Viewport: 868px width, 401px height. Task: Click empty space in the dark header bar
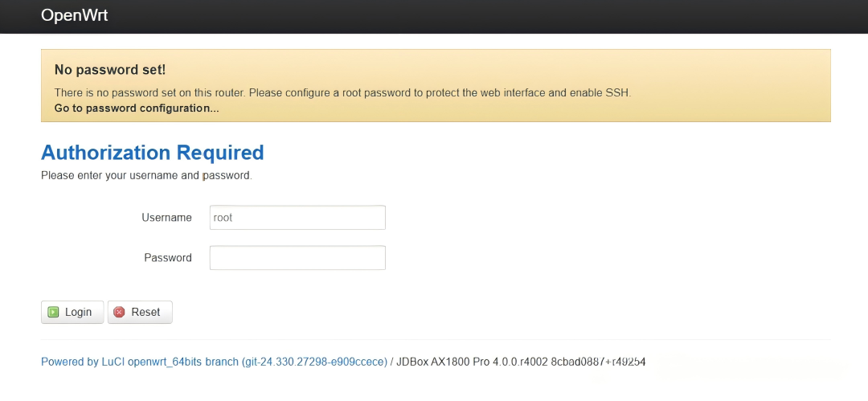[482, 16]
